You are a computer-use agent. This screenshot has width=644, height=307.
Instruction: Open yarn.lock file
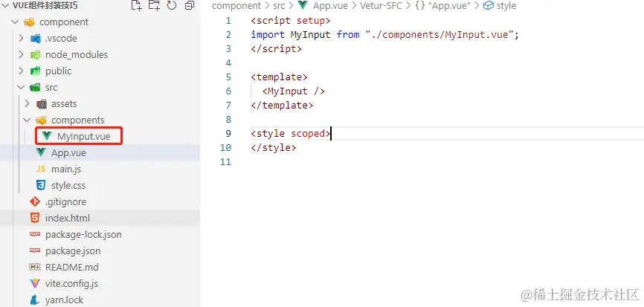click(64, 300)
